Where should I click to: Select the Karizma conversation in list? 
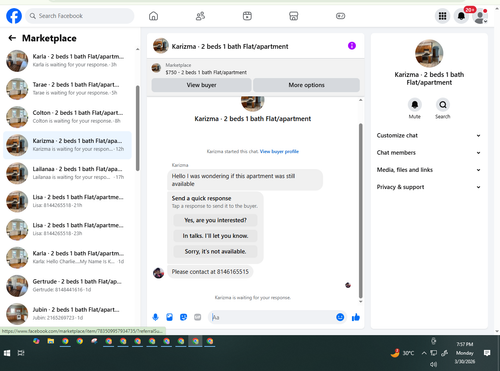(67, 145)
